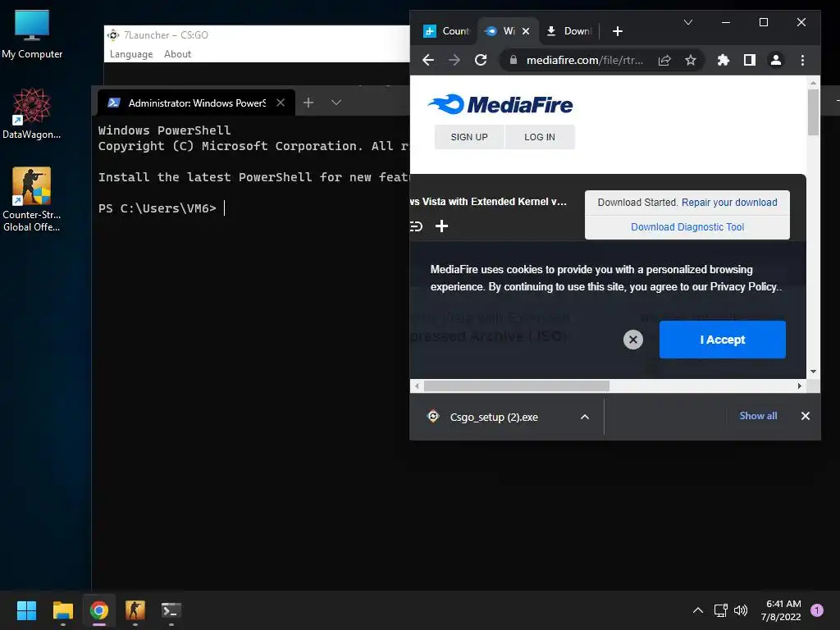This screenshot has height=630, width=840.
Task: Go back in Chrome
Action: [428, 60]
